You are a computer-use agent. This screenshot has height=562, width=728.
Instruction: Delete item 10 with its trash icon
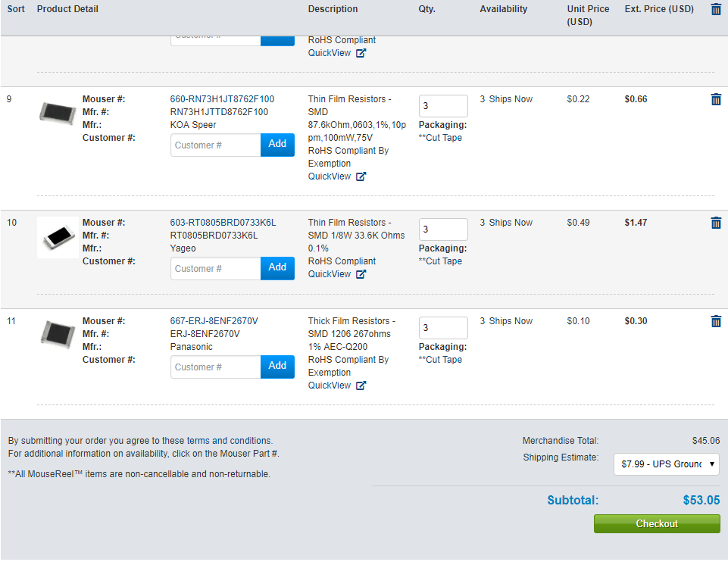(716, 223)
